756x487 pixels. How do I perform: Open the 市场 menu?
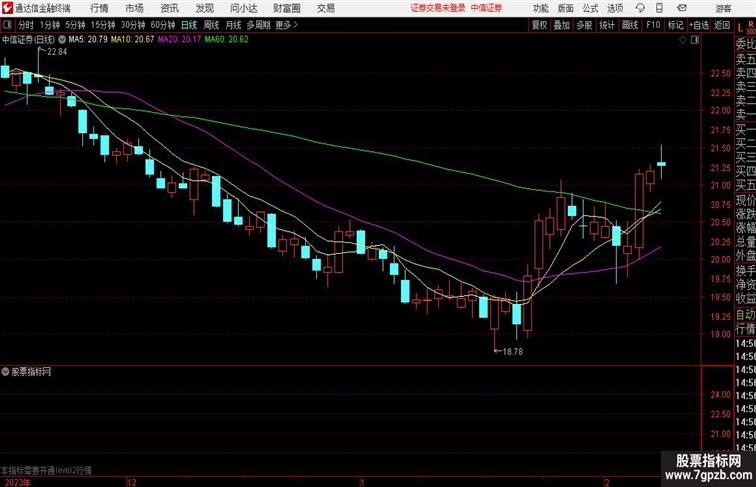coord(134,8)
